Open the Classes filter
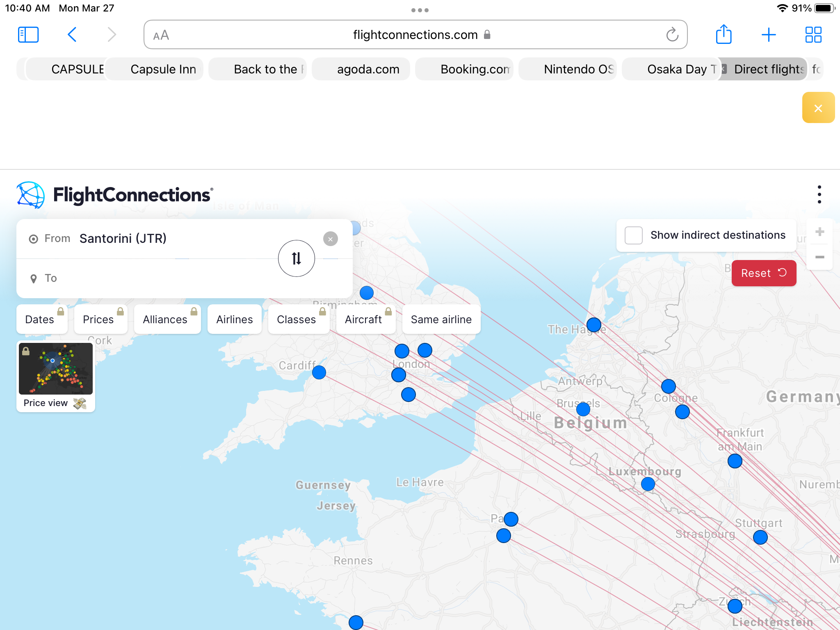Image resolution: width=840 pixels, height=630 pixels. pyautogui.click(x=299, y=319)
